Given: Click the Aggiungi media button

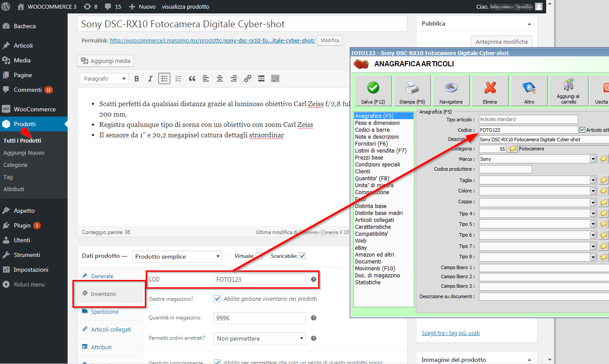Looking at the screenshot, I should 106,61.
